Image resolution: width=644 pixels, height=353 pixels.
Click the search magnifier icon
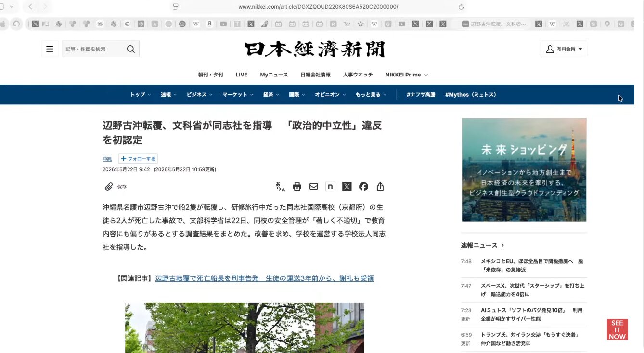130,49
